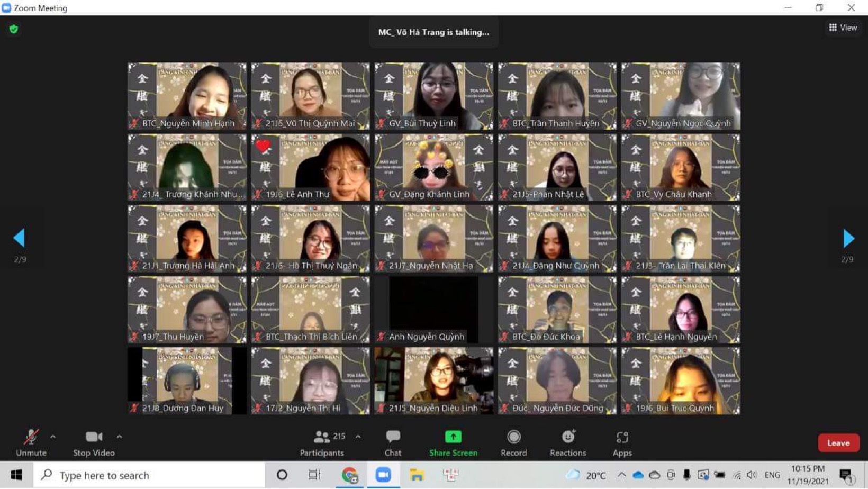The width and height of the screenshot is (868, 489).
Task: Open the Chat panel
Action: tap(393, 443)
